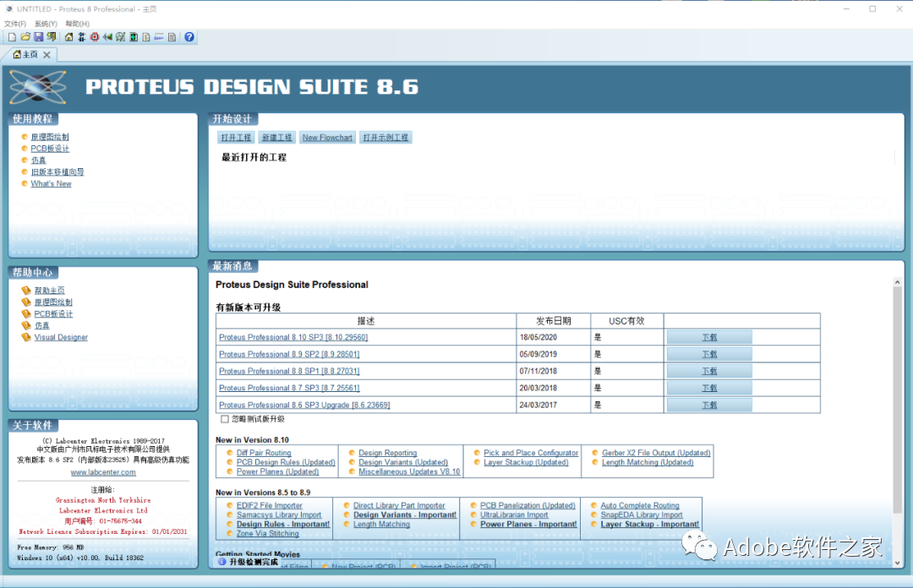
Task: Open the Help icon in toolbar
Action: click(x=188, y=36)
